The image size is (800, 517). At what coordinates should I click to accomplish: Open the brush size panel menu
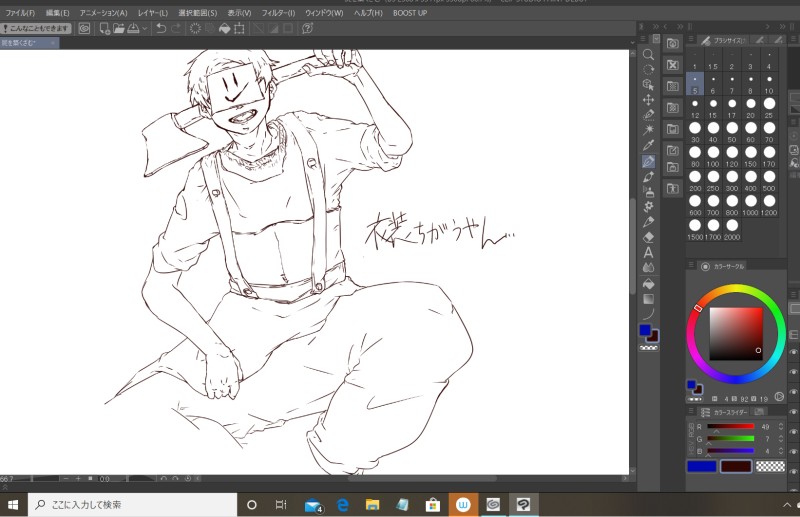(693, 40)
